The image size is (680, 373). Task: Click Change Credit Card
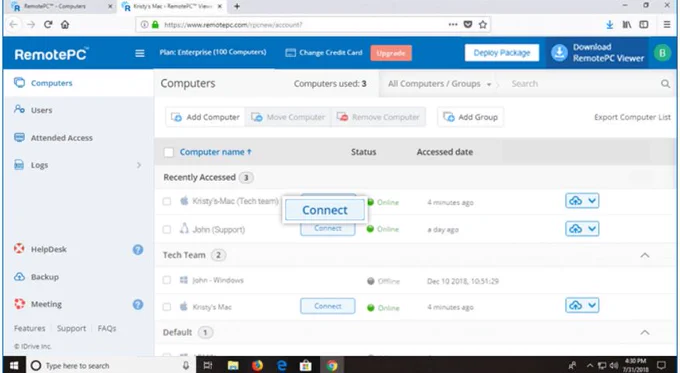324,53
